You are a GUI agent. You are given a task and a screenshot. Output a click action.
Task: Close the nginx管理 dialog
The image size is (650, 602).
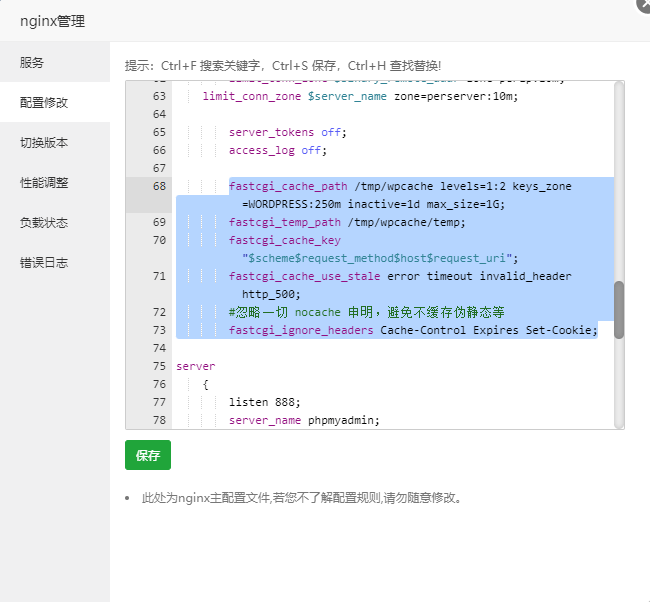[643, 4]
